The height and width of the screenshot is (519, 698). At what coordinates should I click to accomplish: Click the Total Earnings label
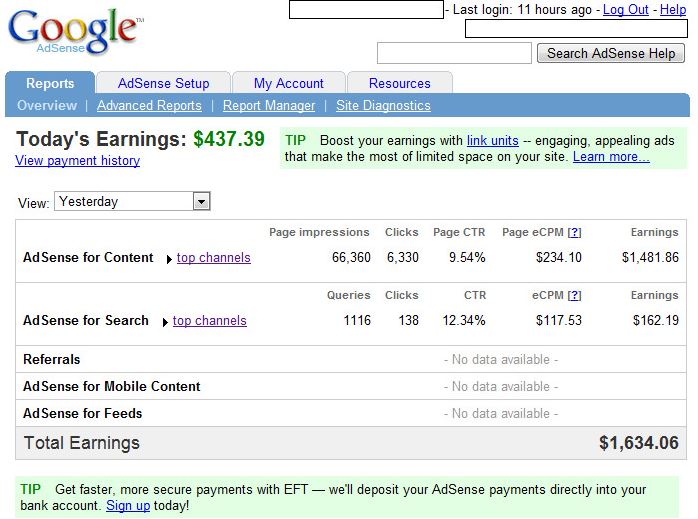81,443
